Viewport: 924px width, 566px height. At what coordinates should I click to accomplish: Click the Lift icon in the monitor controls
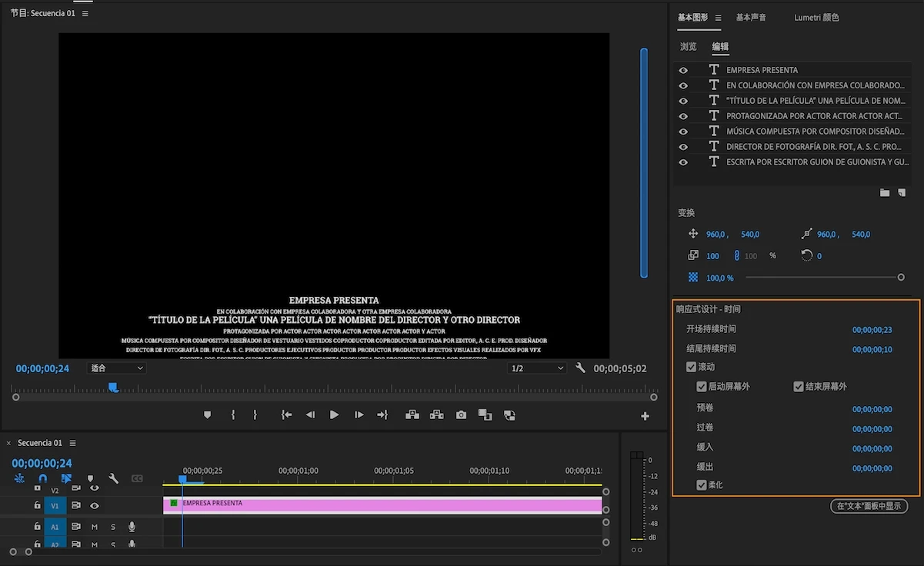[x=412, y=415]
